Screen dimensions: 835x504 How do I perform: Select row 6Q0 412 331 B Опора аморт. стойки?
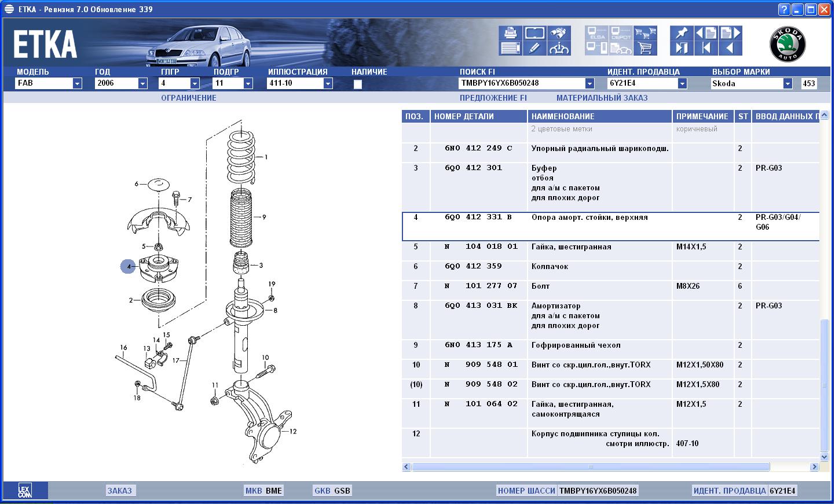coord(611,226)
